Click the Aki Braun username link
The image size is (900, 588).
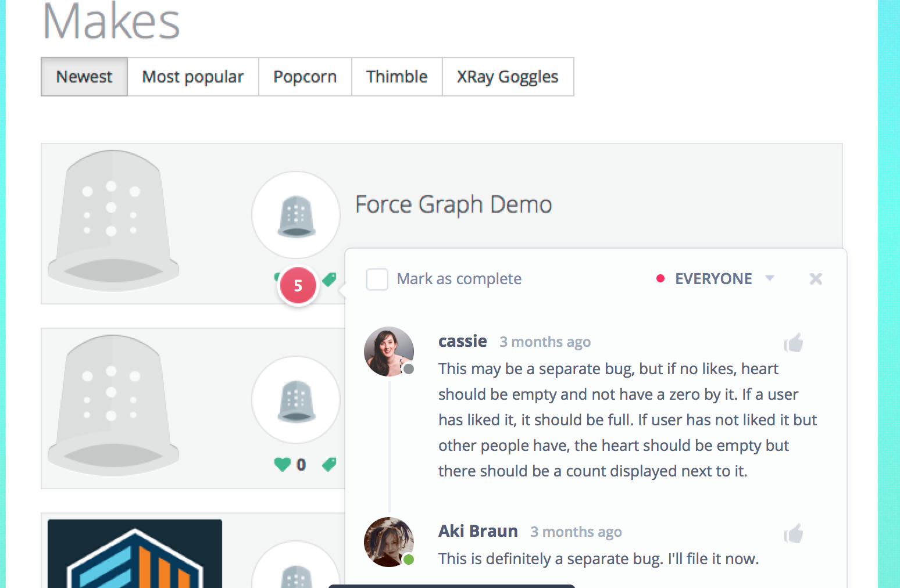tap(478, 531)
